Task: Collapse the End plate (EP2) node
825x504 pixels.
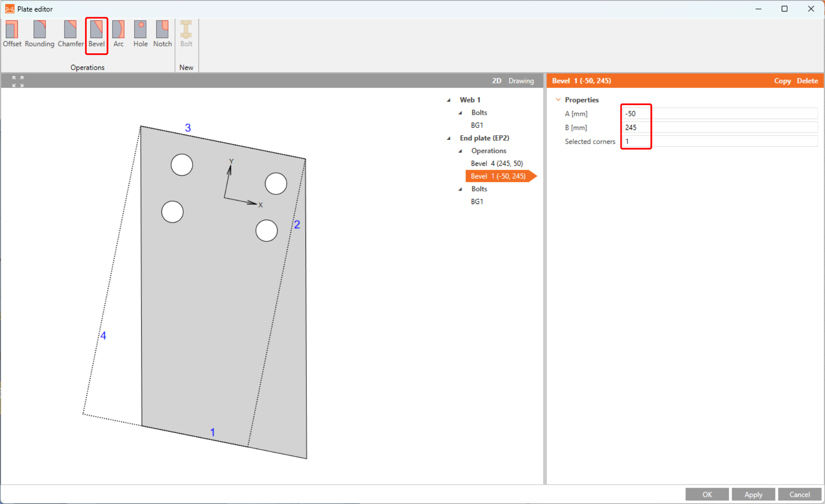Action: click(449, 138)
